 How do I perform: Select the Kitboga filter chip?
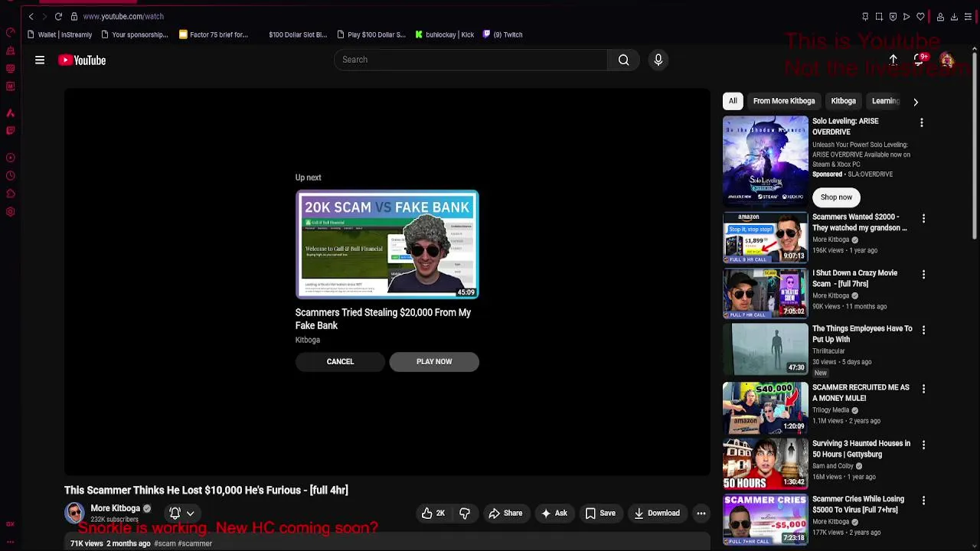(x=843, y=101)
